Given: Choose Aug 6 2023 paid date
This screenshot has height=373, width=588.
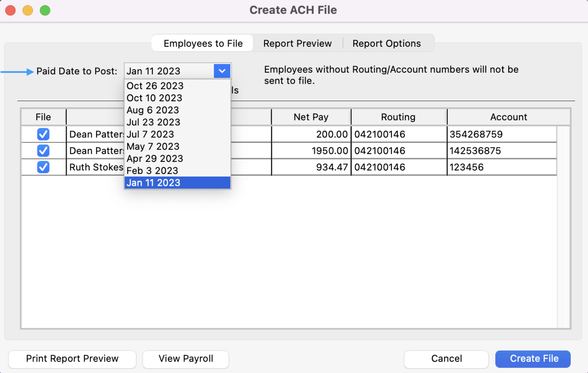Looking at the screenshot, I should (153, 110).
